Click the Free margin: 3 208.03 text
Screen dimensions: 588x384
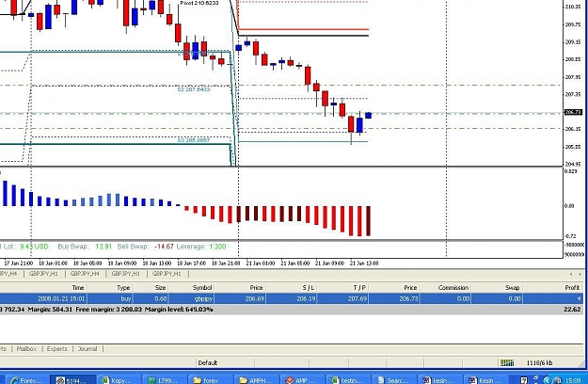tap(109, 310)
